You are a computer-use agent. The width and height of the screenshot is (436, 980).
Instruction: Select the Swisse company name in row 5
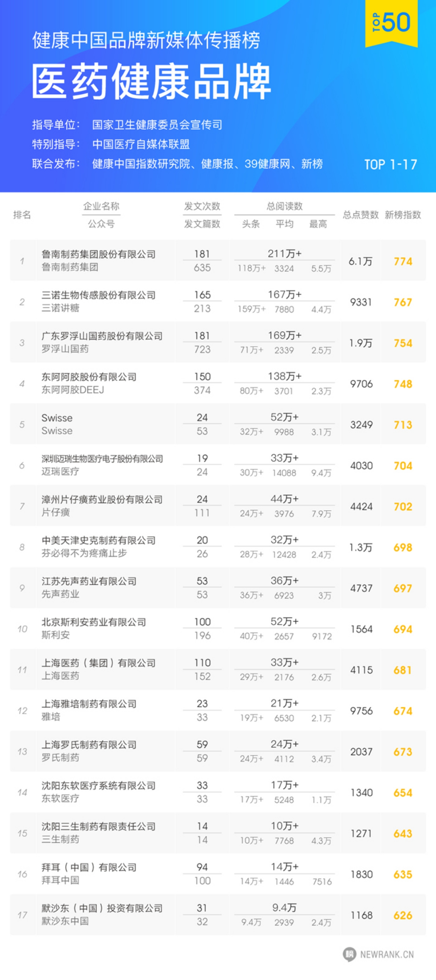tap(57, 418)
